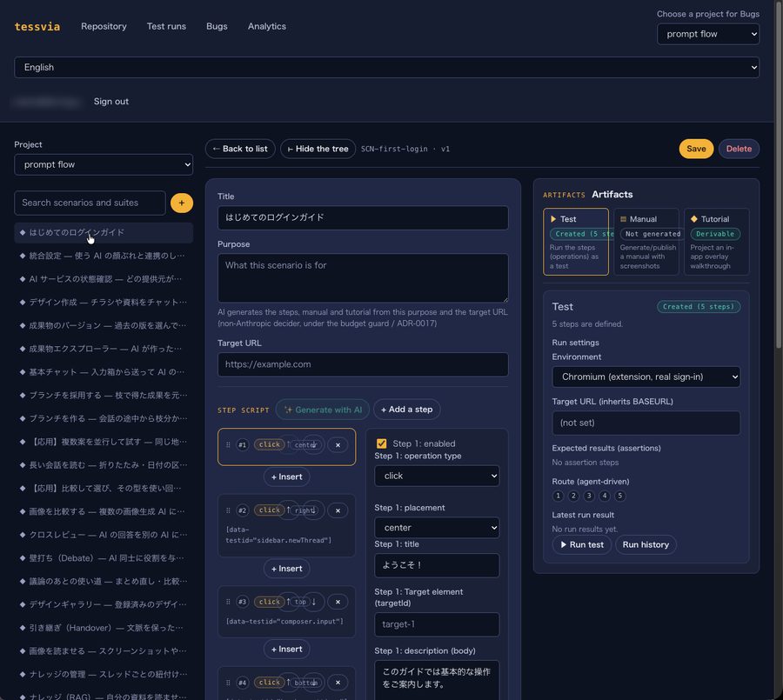Viewport: 783px width, 700px height.
Task: Click the Target URL field showing https://example.com
Action: point(363,364)
